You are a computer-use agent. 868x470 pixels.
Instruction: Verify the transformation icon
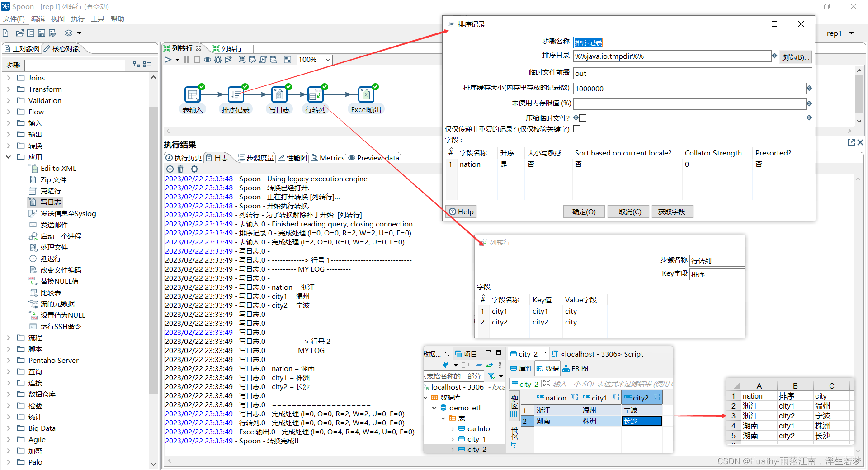pos(242,60)
